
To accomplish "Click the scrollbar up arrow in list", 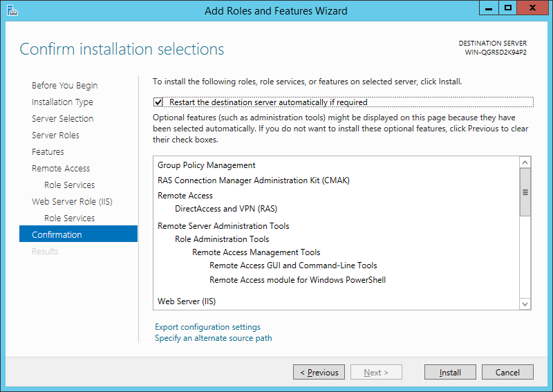I will [x=525, y=162].
